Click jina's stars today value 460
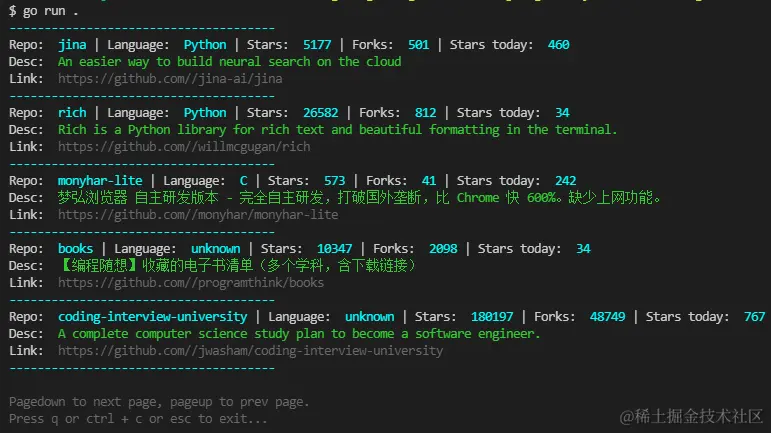The width and height of the screenshot is (771, 433). pos(559,45)
